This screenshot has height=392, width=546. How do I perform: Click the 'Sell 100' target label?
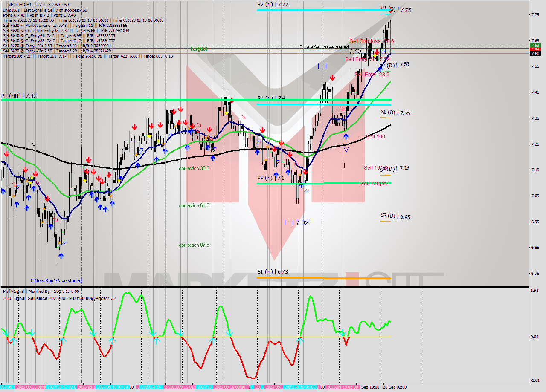375,137
